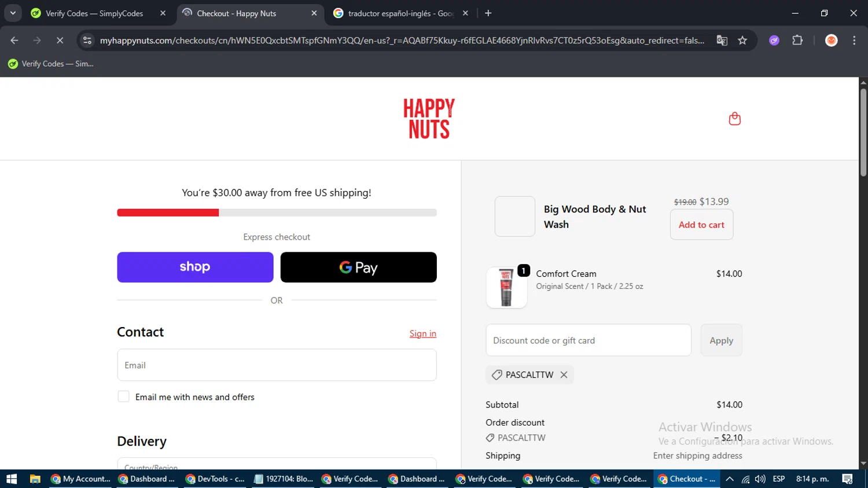Screen dimensions: 868x488
Task: Click the Comfort Cream product name
Action: [566, 274]
